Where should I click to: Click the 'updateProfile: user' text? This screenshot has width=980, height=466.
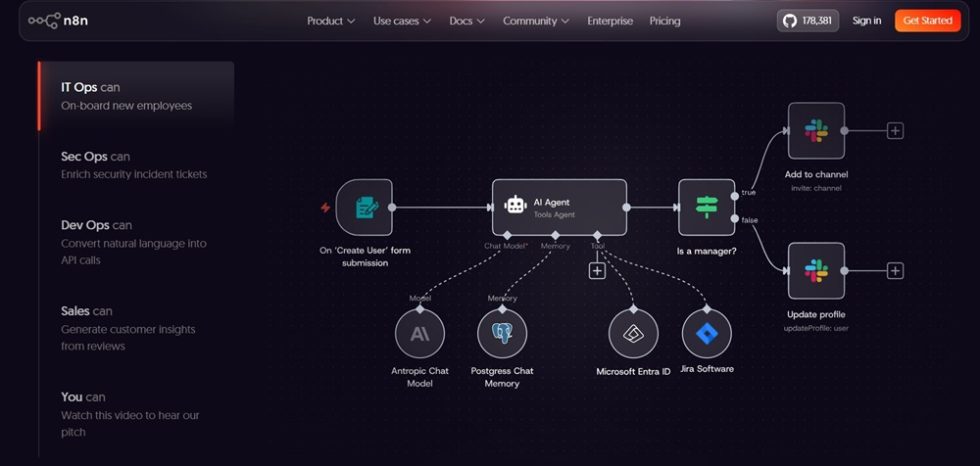(816, 328)
